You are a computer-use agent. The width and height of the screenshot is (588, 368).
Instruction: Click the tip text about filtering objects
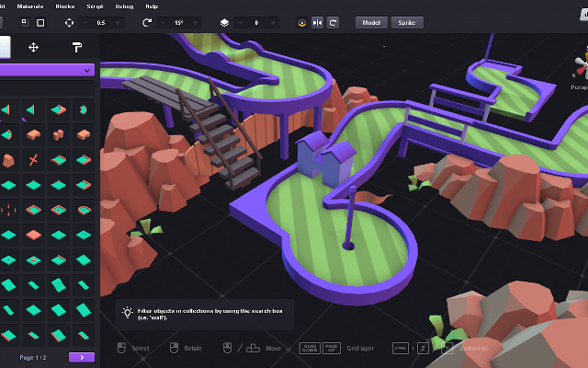coord(210,314)
